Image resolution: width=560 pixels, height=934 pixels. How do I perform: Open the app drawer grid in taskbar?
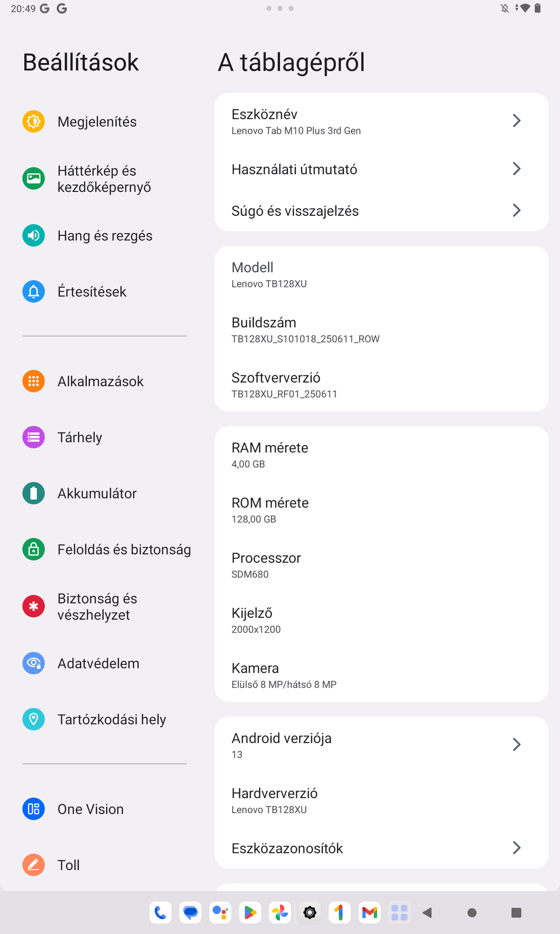(x=399, y=913)
